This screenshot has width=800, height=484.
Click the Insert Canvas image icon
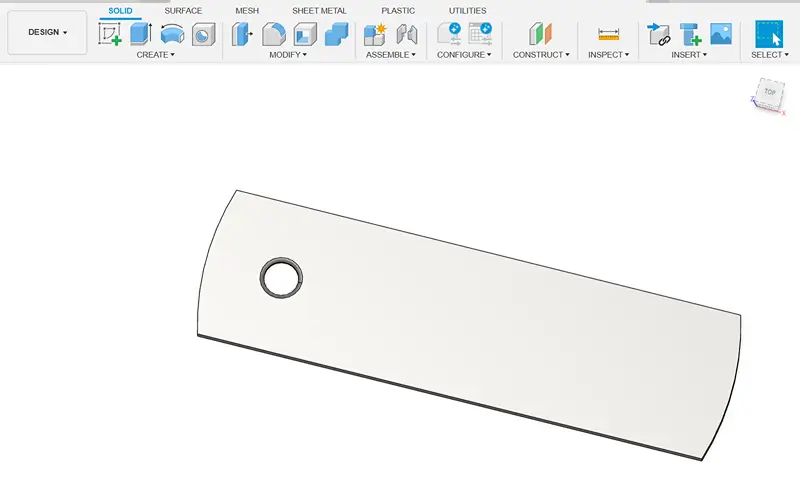(721, 34)
